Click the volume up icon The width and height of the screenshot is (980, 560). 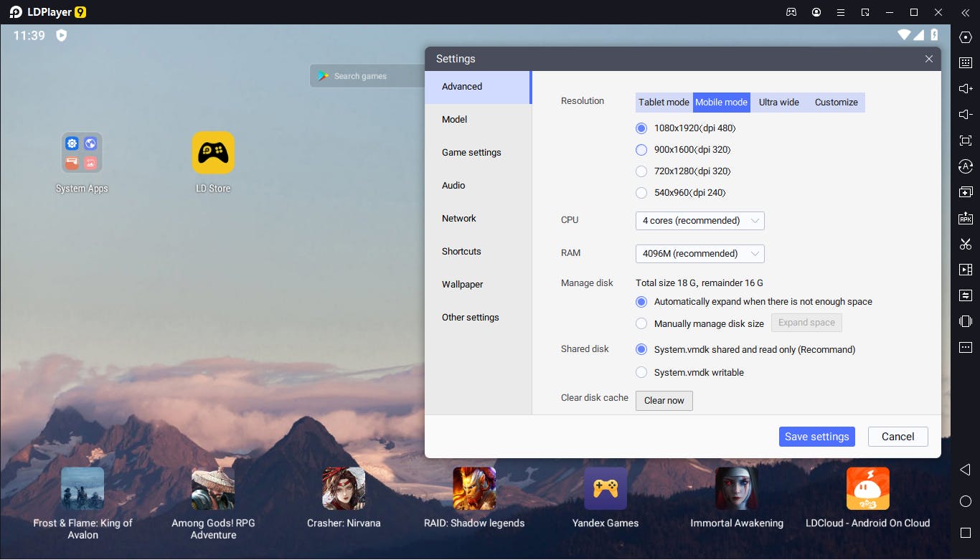point(966,89)
